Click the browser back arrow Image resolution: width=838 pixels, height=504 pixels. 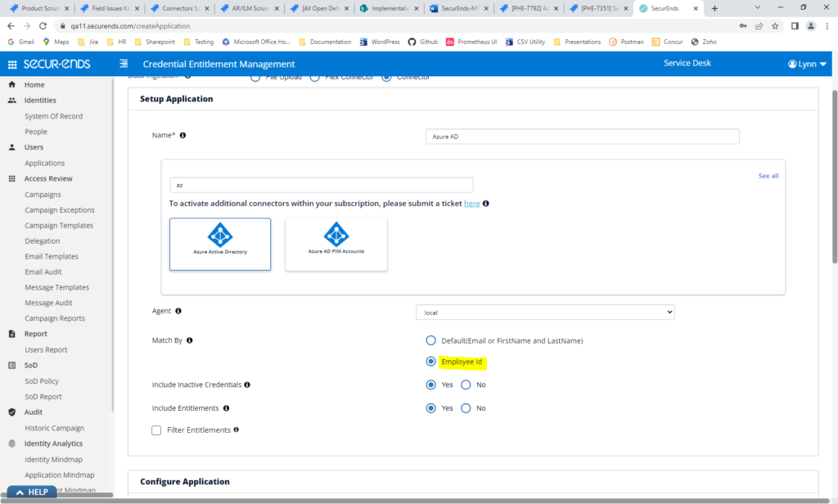tap(11, 25)
